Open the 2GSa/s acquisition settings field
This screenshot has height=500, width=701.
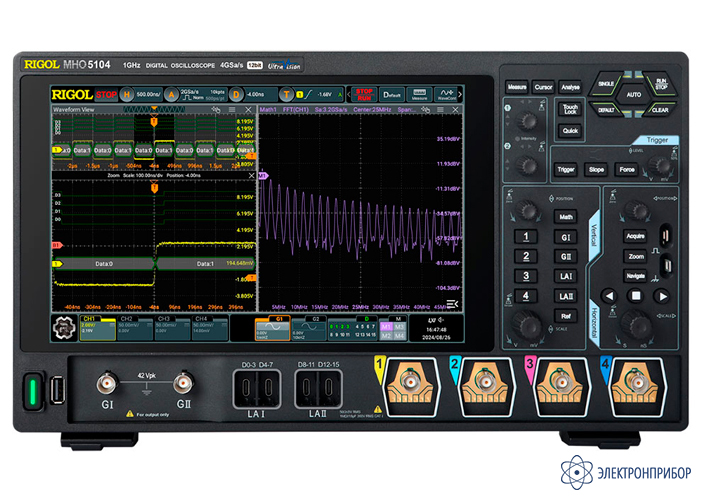[x=203, y=94]
